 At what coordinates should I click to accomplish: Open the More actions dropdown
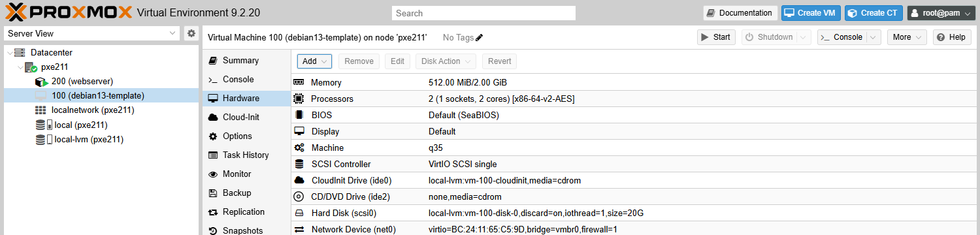click(907, 37)
